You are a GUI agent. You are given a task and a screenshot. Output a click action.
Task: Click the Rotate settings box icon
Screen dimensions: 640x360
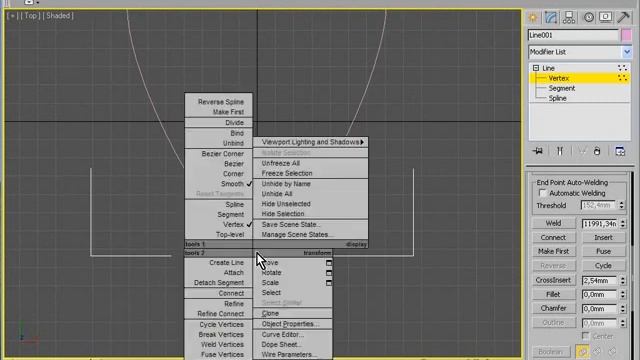pos(329,273)
